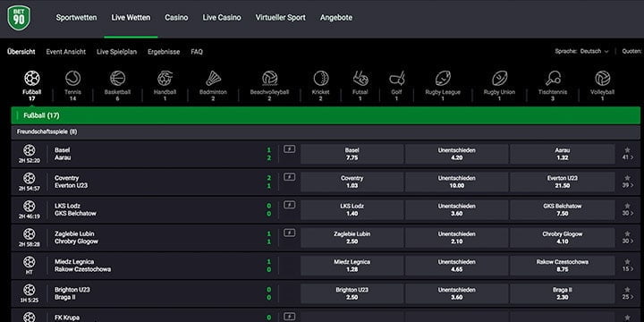Favorite the Basel vs Aarau match star

coord(627,150)
